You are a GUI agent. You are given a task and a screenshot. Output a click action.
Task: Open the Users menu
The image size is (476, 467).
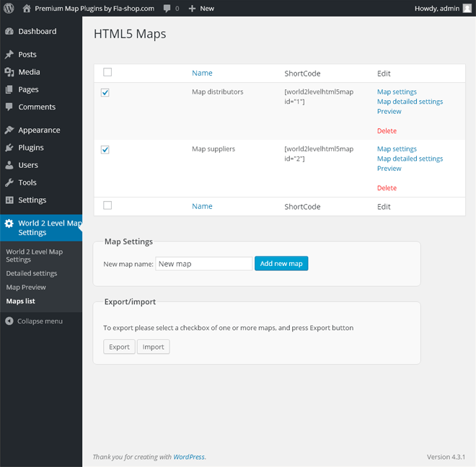[x=28, y=165]
